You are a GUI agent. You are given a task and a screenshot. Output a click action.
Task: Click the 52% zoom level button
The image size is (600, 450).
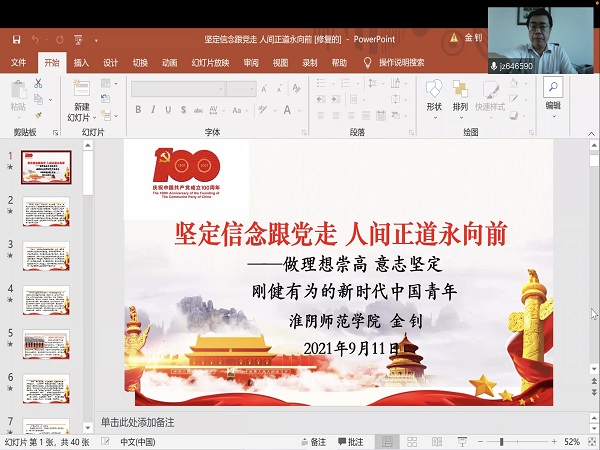[x=572, y=441]
